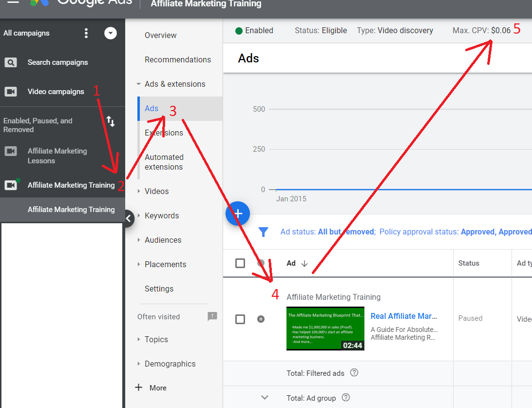Toggle the campaign list sort arrows icon
This screenshot has height=408, width=532.
pos(111,121)
